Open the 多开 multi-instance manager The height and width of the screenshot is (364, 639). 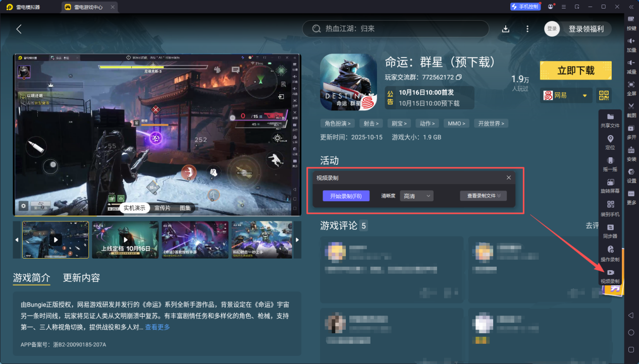coord(631,131)
